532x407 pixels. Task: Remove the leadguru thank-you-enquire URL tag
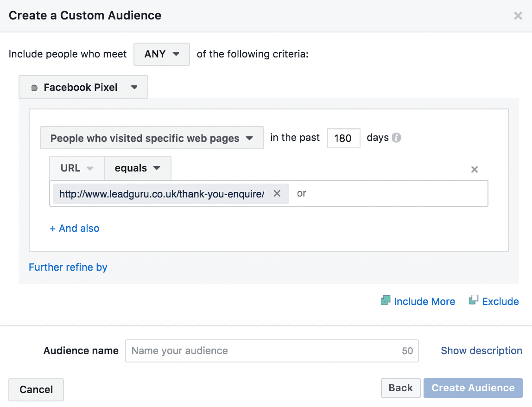pyautogui.click(x=277, y=193)
